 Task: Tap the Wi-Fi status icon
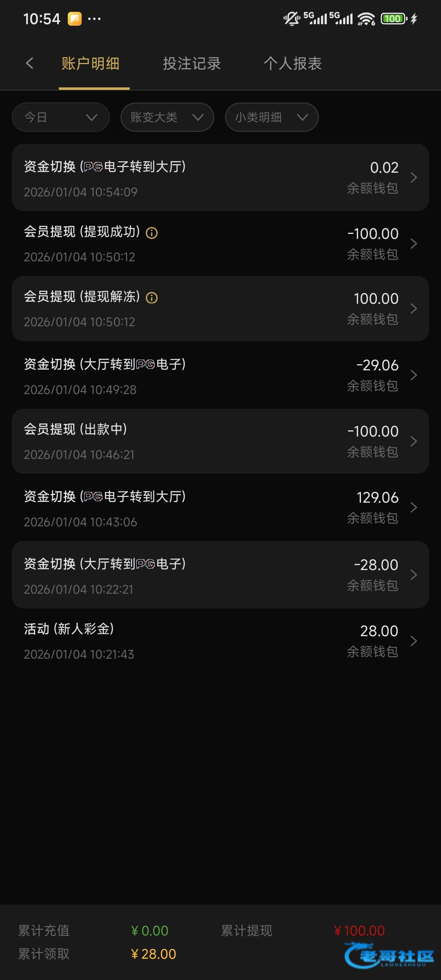point(366,19)
